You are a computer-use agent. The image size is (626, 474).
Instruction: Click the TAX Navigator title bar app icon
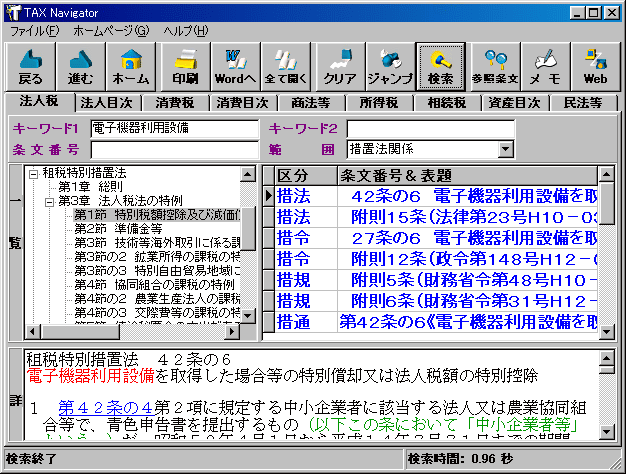click(x=13, y=13)
